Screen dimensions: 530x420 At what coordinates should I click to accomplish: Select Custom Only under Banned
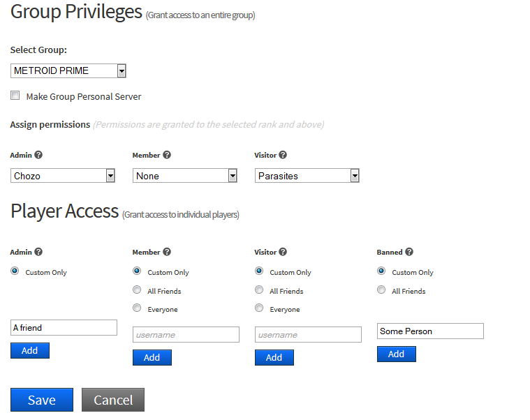tap(381, 271)
